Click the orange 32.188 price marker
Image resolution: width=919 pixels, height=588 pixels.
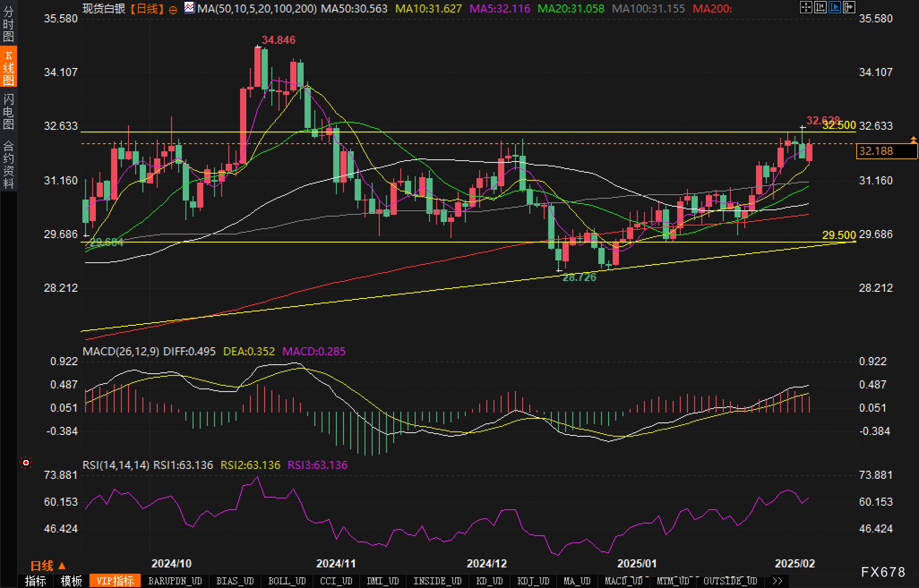tap(886, 151)
